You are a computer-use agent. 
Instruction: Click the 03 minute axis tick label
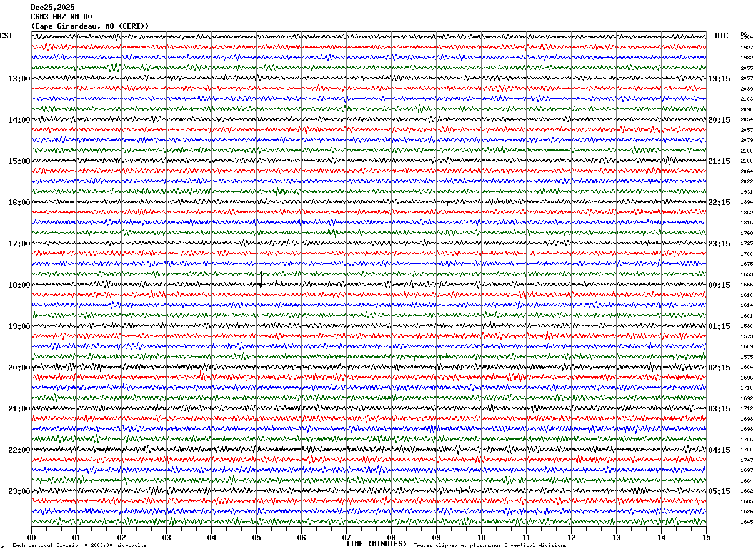166,538
